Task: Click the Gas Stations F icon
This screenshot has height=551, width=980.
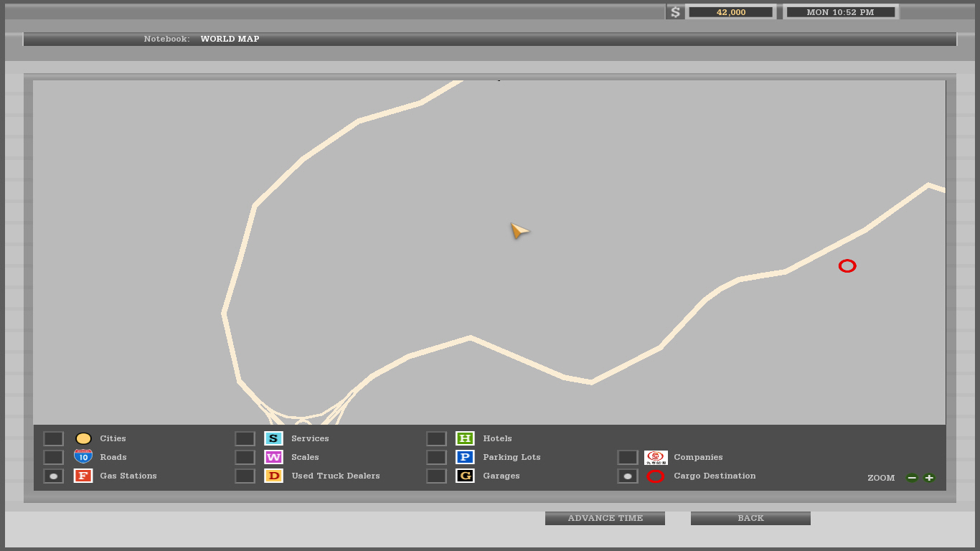Action: click(x=83, y=476)
